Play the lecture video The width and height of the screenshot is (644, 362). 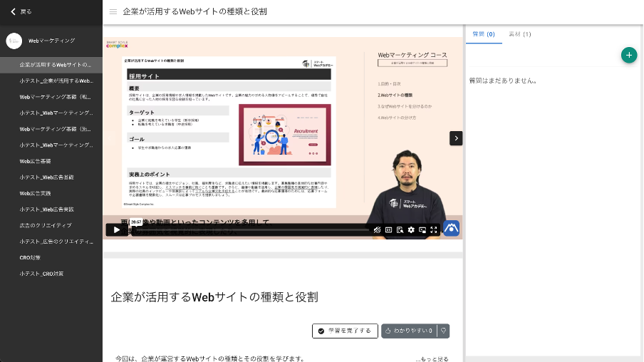point(116,229)
